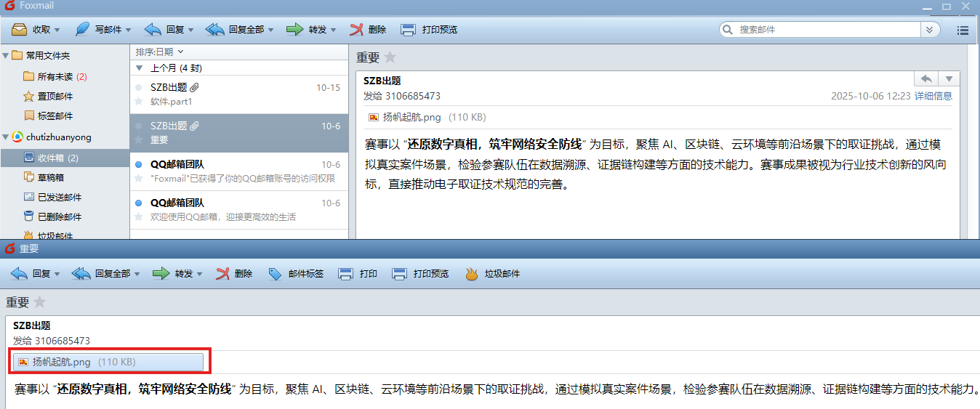Open the 已发送邮件 folder
Screen dimensions: 980x409
coord(59,197)
